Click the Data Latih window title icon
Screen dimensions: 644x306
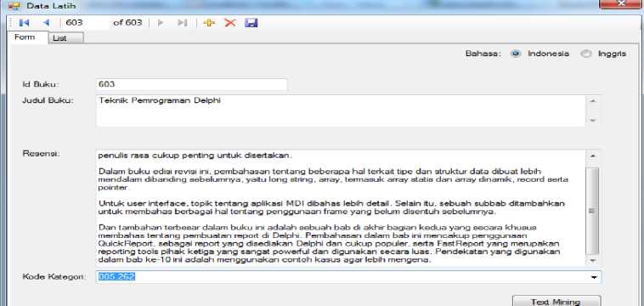(x=14, y=6)
